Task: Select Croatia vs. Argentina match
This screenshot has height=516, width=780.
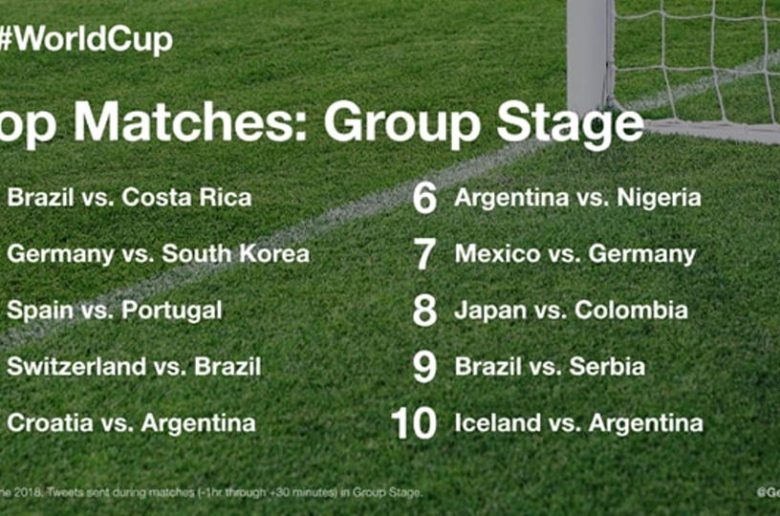Action: pyautogui.click(x=131, y=423)
